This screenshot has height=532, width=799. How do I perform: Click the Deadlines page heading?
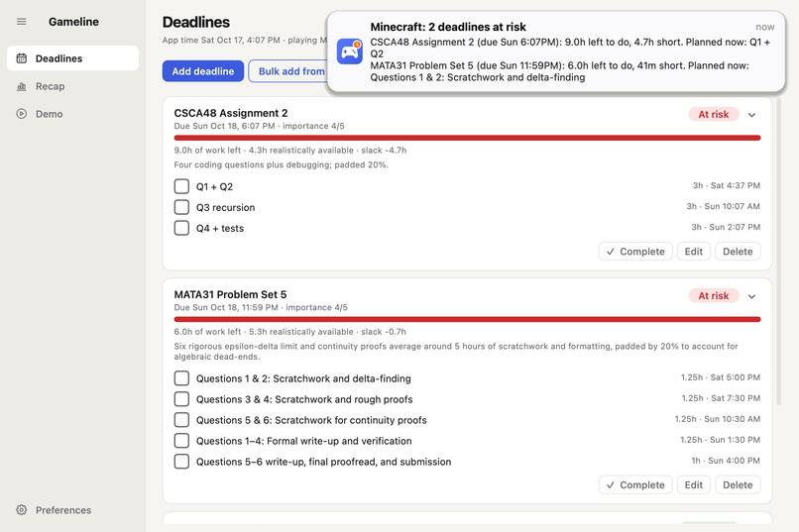pos(196,23)
